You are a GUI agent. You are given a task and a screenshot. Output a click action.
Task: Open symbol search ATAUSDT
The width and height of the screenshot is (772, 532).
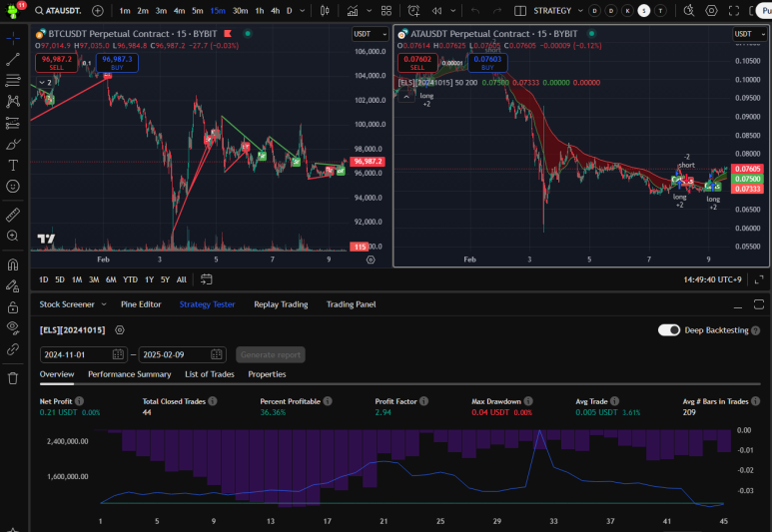pos(58,10)
